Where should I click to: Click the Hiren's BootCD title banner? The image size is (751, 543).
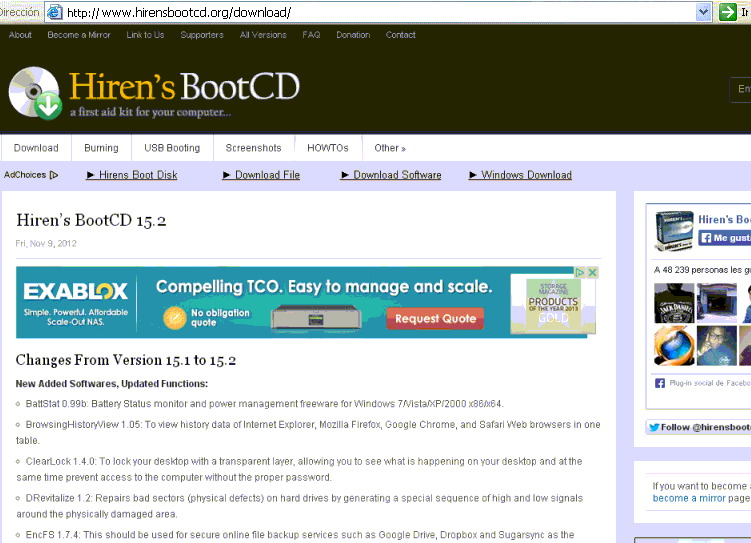184,87
